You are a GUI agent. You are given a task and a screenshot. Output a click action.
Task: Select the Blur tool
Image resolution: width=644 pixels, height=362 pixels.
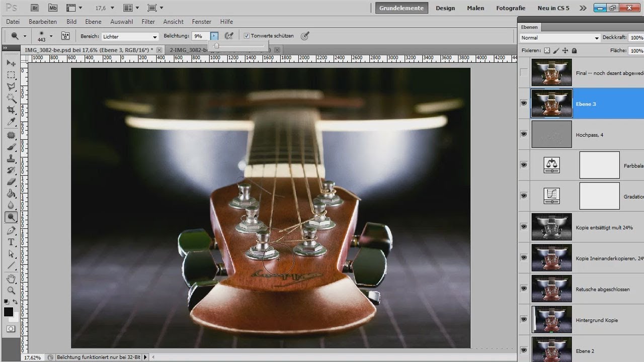[11, 205]
